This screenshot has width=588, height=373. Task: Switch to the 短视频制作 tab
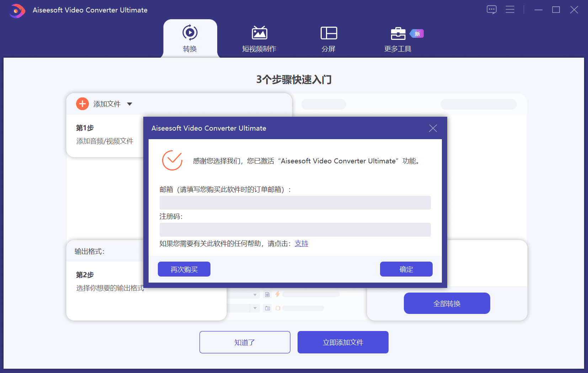259,38
